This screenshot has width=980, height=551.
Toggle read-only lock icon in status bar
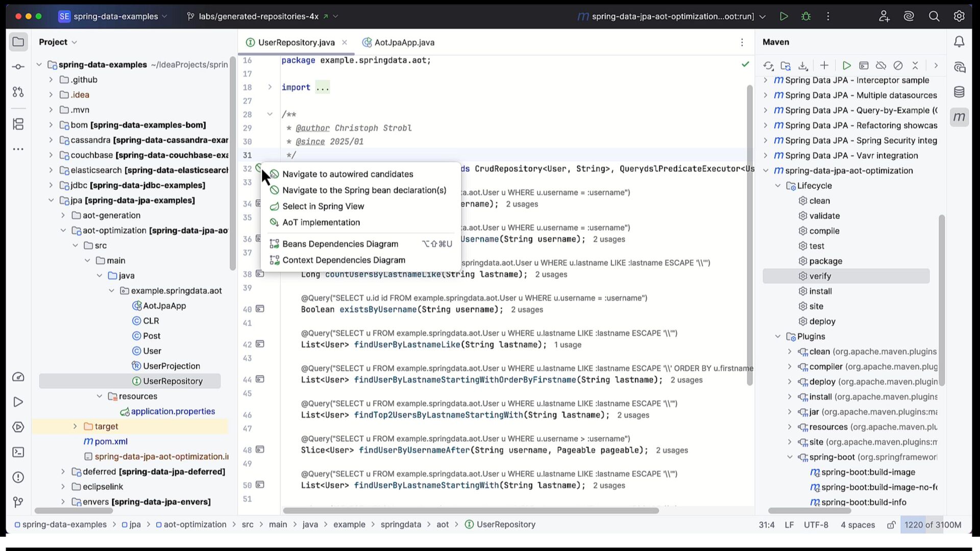pyautogui.click(x=891, y=525)
